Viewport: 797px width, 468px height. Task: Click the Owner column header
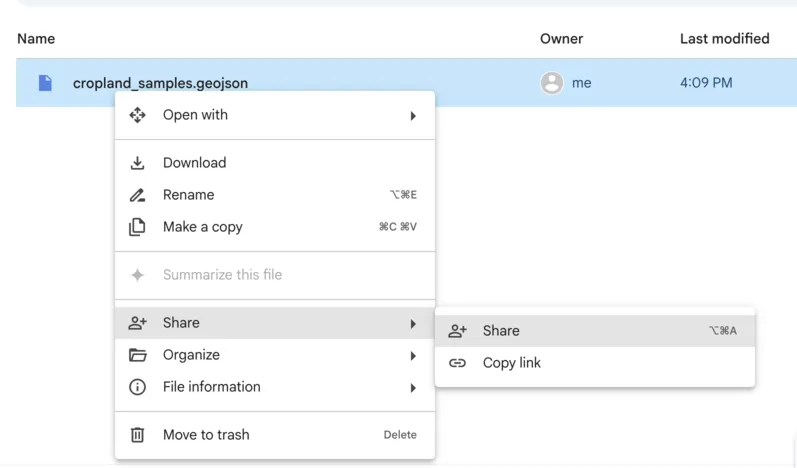click(x=561, y=39)
